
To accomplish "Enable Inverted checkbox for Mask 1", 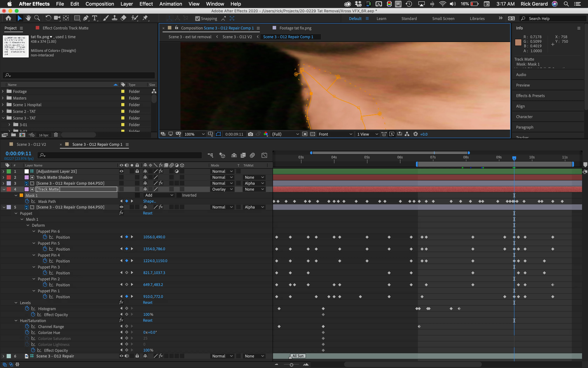I will 179,195.
